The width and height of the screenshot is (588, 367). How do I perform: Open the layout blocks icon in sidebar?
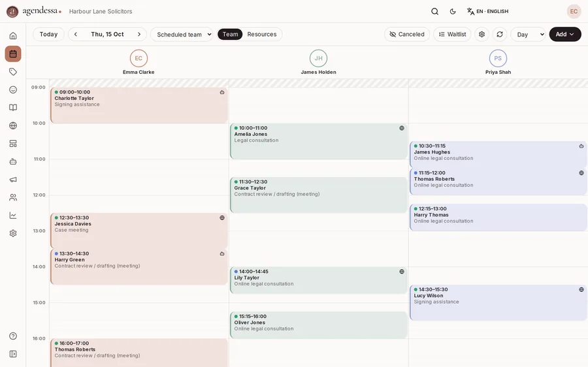tap(13, 144)
